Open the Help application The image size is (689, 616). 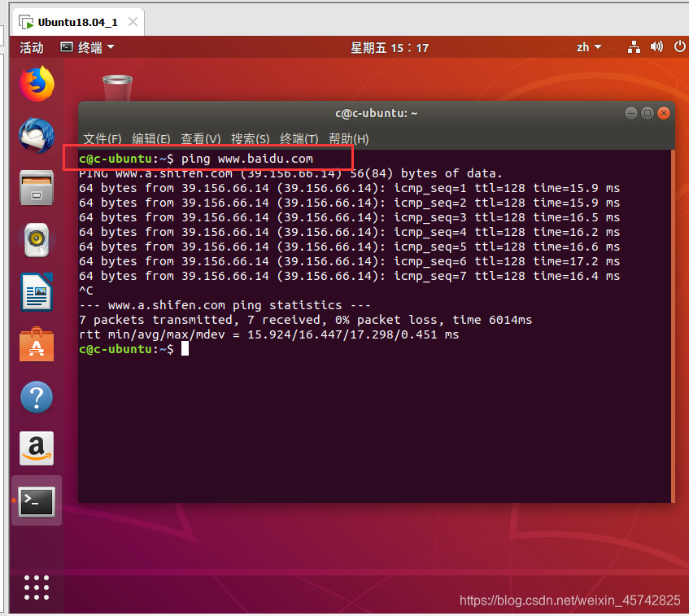pos(35,397)
